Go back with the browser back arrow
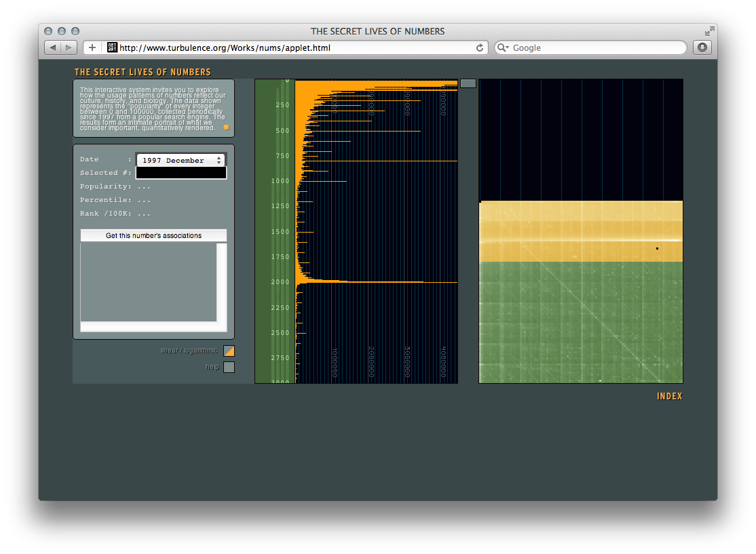Viewport: 756px width, 554px height. click(53, 47)
